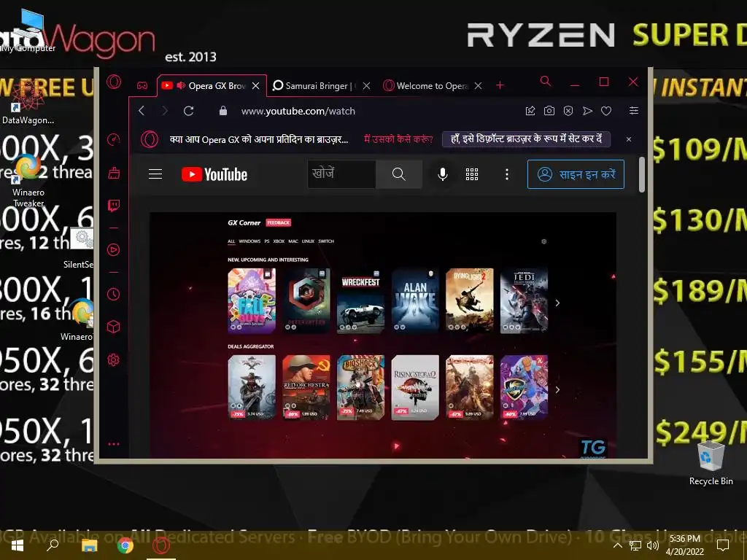The image size is (747, 560).
Task: Mute the Opera GX Browser tab audio
Action: (x=181, y=86)
